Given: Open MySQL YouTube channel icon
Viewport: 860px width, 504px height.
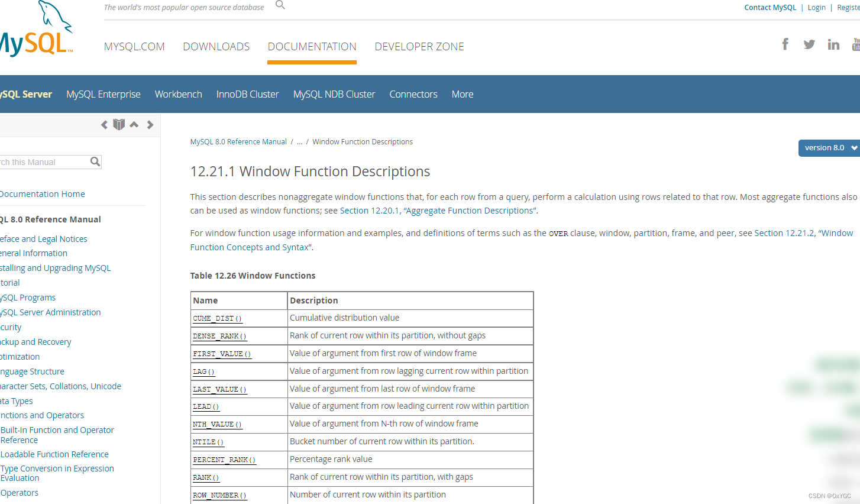Looking at the screenshot, I should coord(856,44).
